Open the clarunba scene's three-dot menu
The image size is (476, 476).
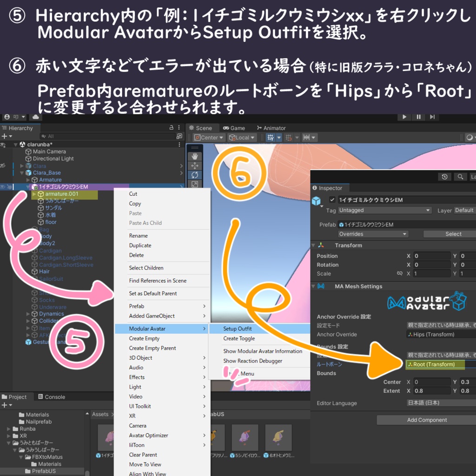tap(179, 145)
